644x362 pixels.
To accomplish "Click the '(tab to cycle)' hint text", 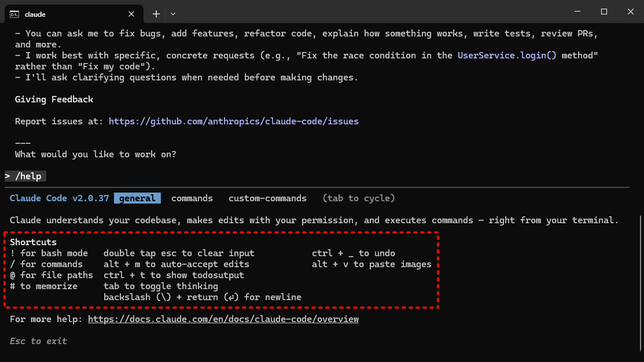I will 359,198.
